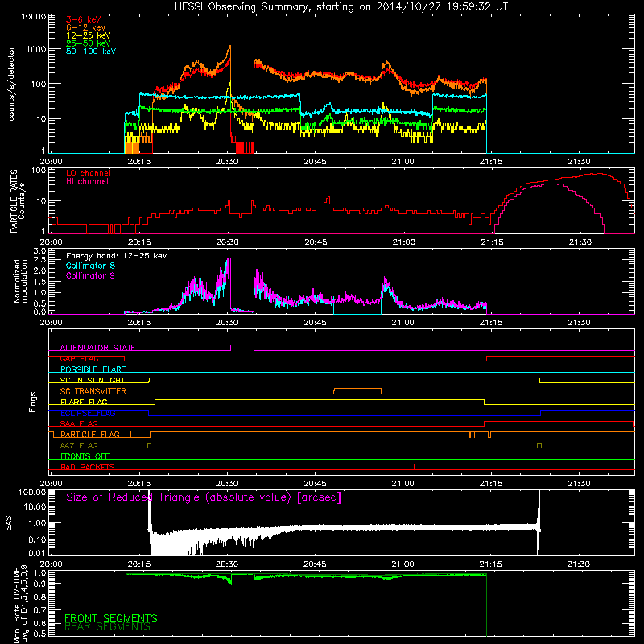This screenshot has width=644, height=644.
Task: Click the 'Energy band: 12-25 keV' annotation
Action: 117,256
